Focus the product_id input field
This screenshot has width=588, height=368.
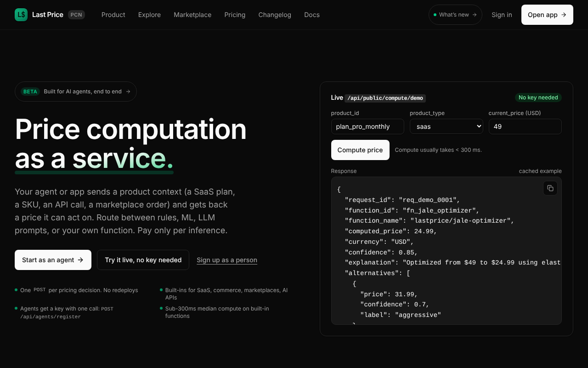(x=367, y=126)
